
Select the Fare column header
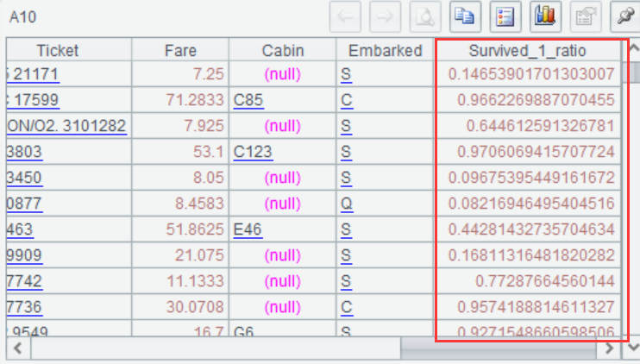[179, 50]
